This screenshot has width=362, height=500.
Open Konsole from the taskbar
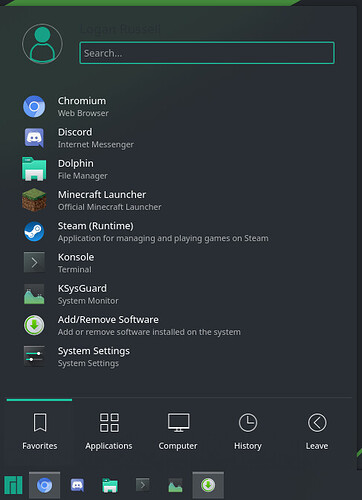pyautogui.click(x=143, y=485)
